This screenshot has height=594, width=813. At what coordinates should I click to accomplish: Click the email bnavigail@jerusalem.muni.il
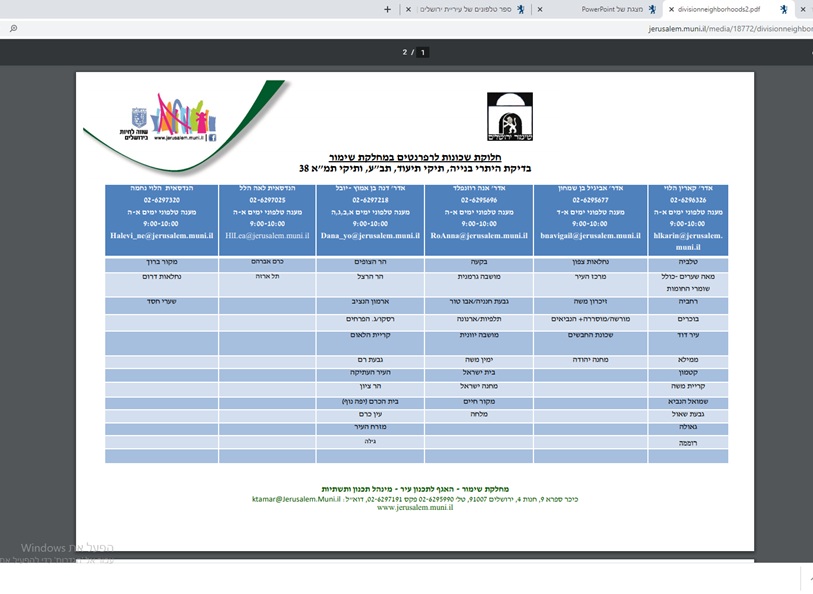(x=591, y=236)
